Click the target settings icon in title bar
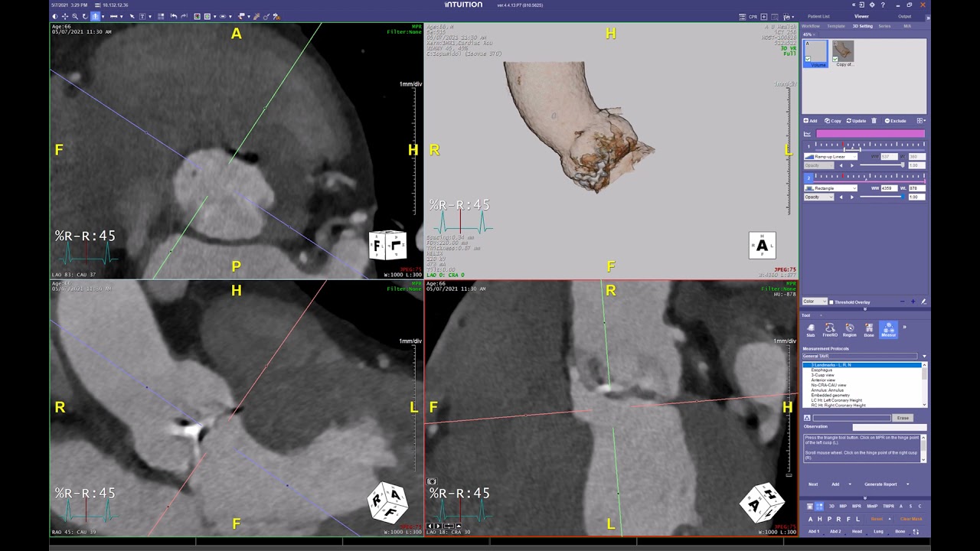Image resolution: width=980 pixels, height=551 pixels. (872, 5)
